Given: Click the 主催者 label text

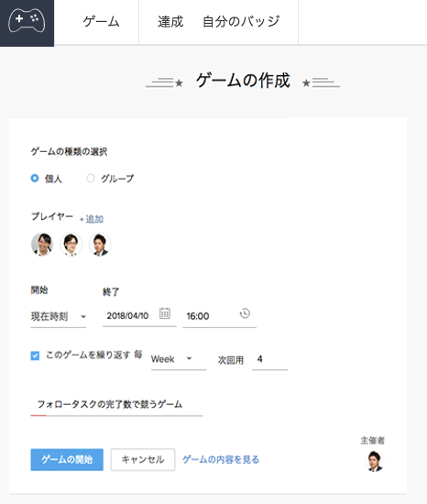Looking at the screenshot, I should [373, 441].
